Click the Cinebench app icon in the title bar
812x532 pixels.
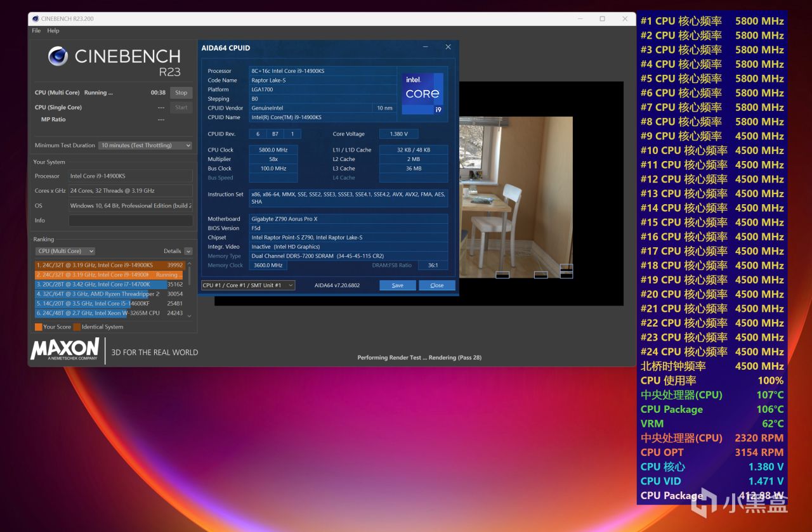coord(35,19)
